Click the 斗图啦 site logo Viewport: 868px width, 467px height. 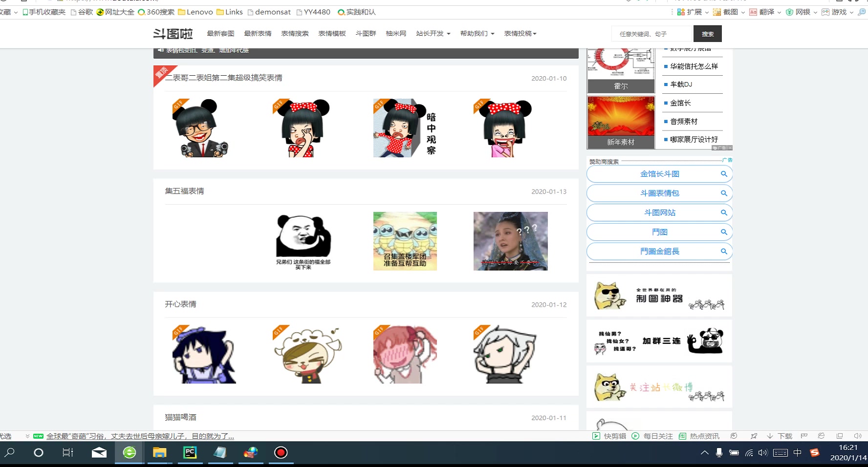pyautogui.click(x=173, y=34)
